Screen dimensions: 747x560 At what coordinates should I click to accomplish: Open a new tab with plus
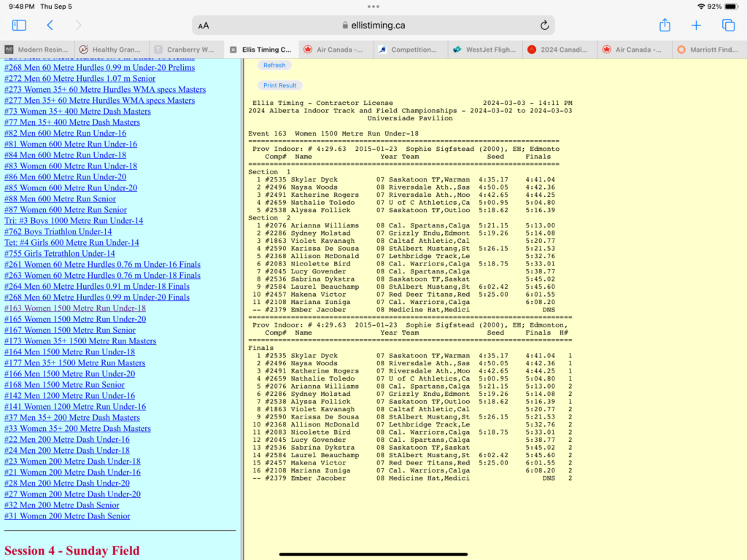click(x=696, y=26)
